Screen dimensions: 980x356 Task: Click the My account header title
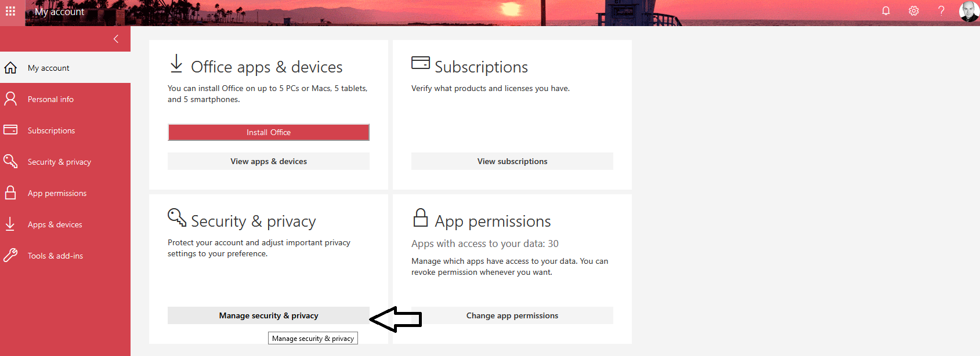pyautogui.click(x=60, y=12)
